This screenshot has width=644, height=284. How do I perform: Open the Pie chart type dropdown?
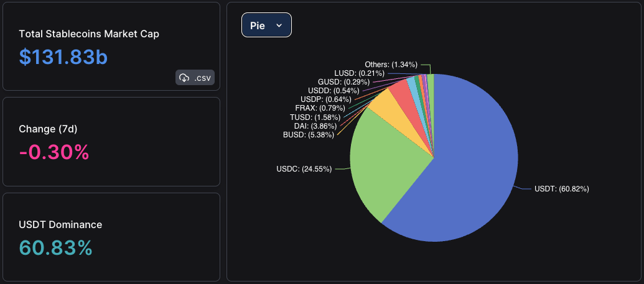coord(266,25)
